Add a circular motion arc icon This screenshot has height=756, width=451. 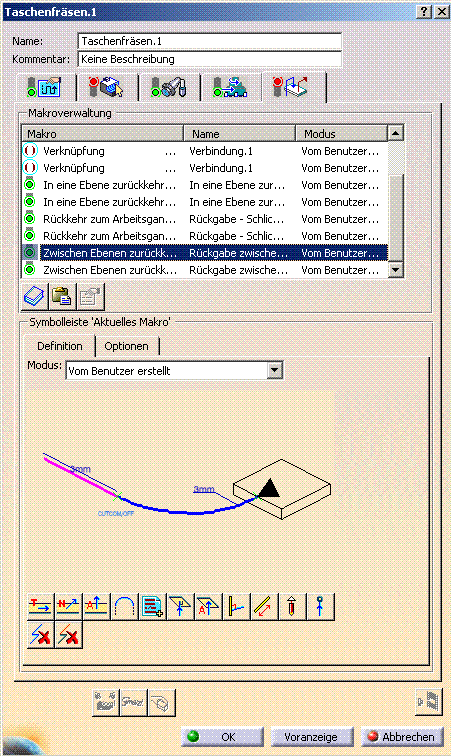[124, 606]
